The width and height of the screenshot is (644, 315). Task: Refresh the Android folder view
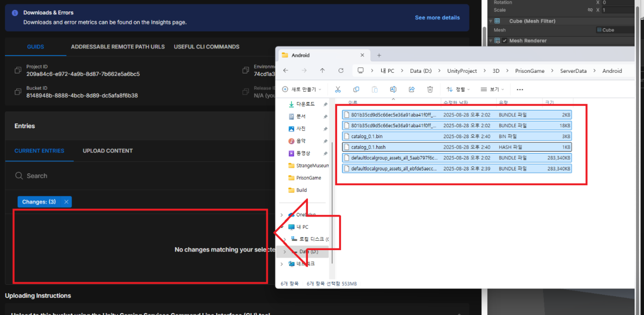(341, 71)
